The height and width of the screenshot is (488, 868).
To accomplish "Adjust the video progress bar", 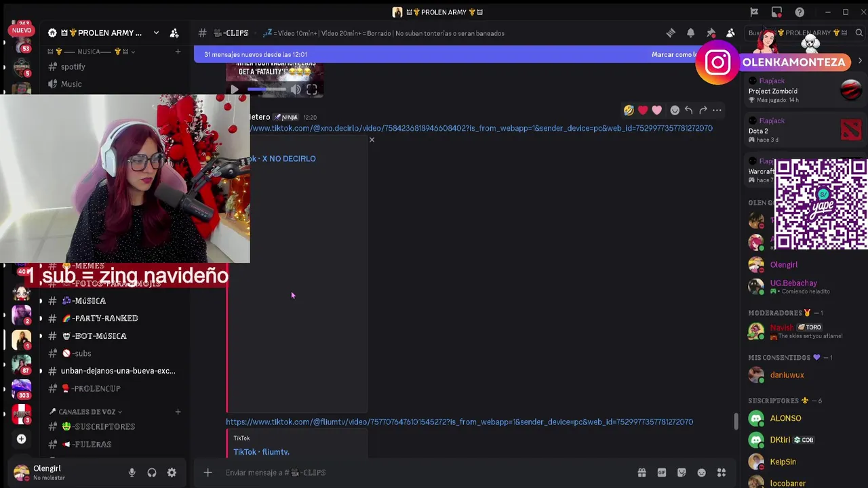I will (267, 89).
